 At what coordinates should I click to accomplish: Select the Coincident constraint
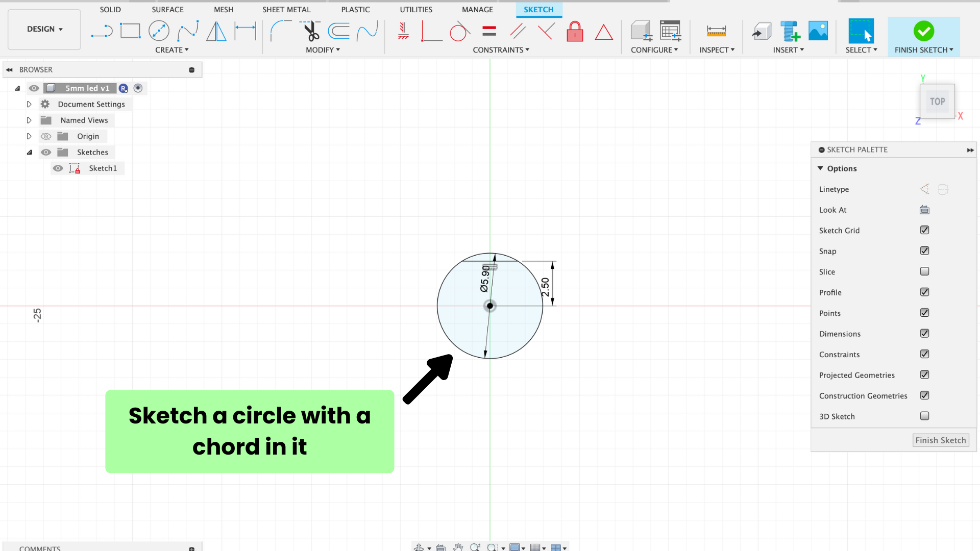pyautogui.click(x=431, y=31)
